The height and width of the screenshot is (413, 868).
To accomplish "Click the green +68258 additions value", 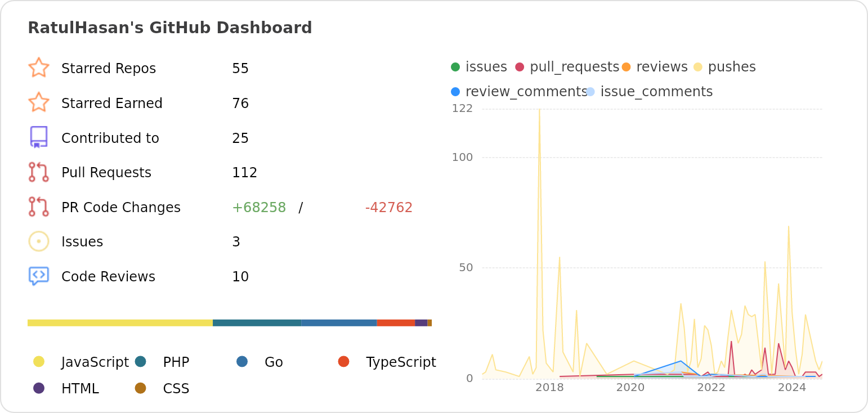I will [259, 208].
